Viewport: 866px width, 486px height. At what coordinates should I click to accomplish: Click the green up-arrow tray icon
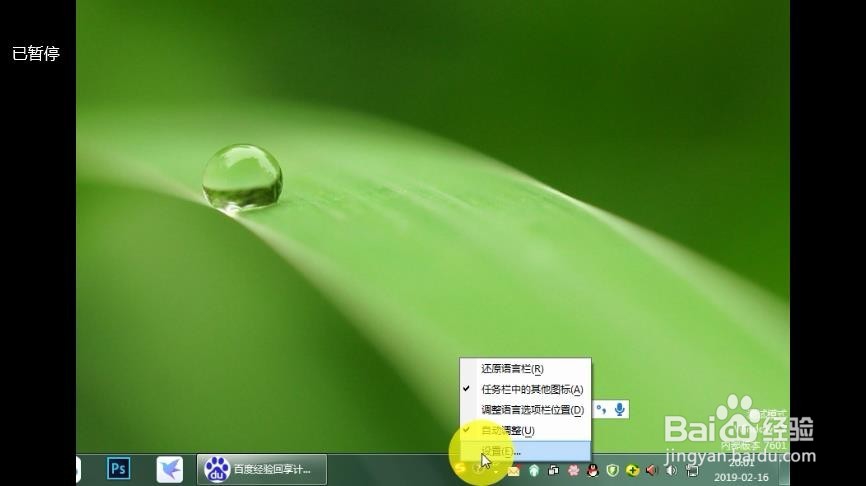tap(534, 471)
